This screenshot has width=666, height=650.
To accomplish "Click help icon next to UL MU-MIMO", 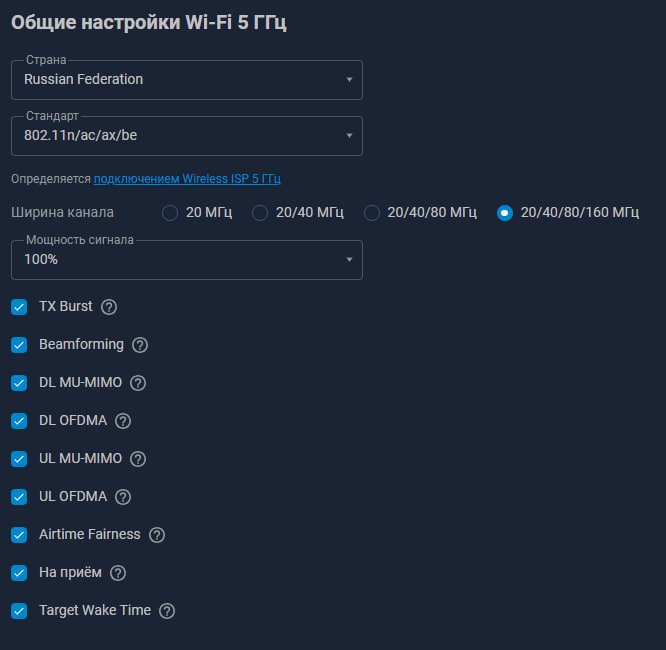I will [x=138, y=459].
